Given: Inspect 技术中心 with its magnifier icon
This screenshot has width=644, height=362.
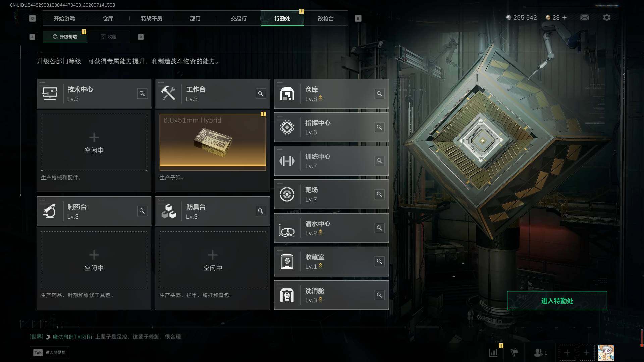Looking at the screenshot, I should [x=142, y=94].
